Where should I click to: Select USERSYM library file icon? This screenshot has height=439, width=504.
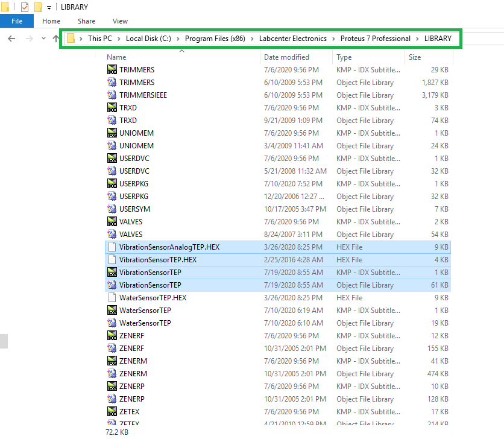[112, 209]
